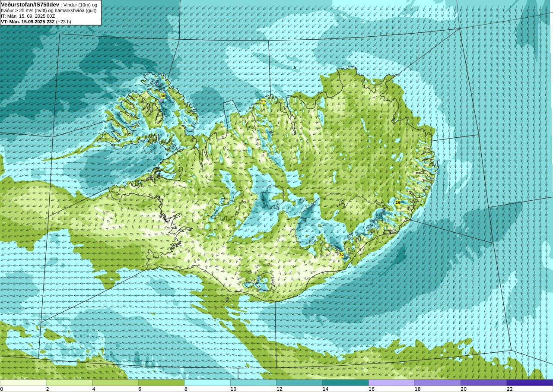Select the 12–14 m/s teal legend swatch
The image size is (553, 392).
[x=299, y=383]
